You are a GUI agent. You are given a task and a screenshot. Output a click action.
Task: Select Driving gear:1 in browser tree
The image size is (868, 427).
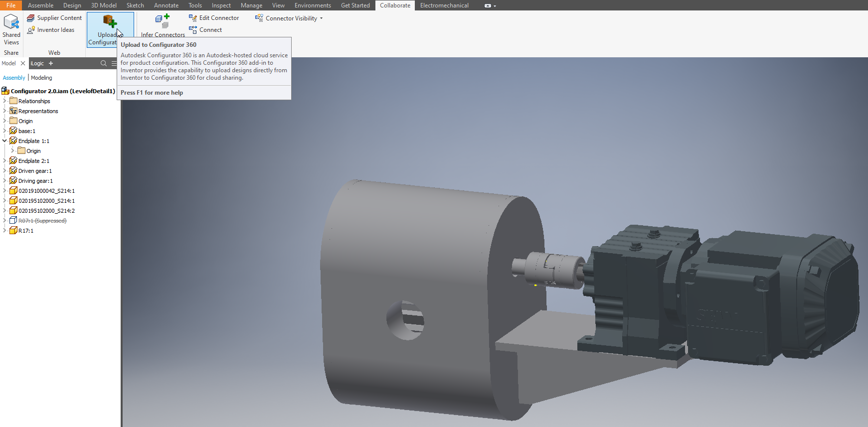pyautogui.click(x=35, y=181)
